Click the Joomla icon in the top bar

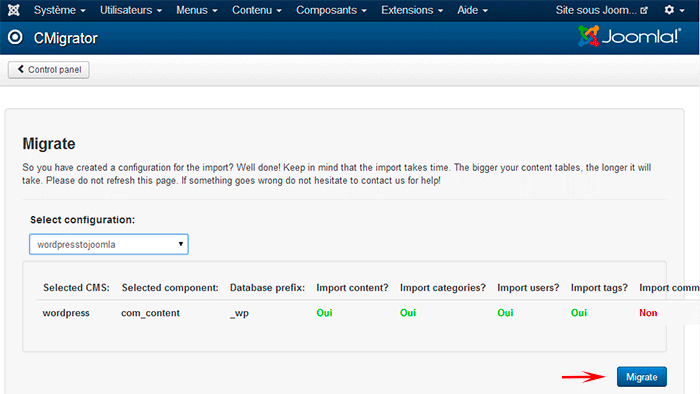click(x=14, y=10)
